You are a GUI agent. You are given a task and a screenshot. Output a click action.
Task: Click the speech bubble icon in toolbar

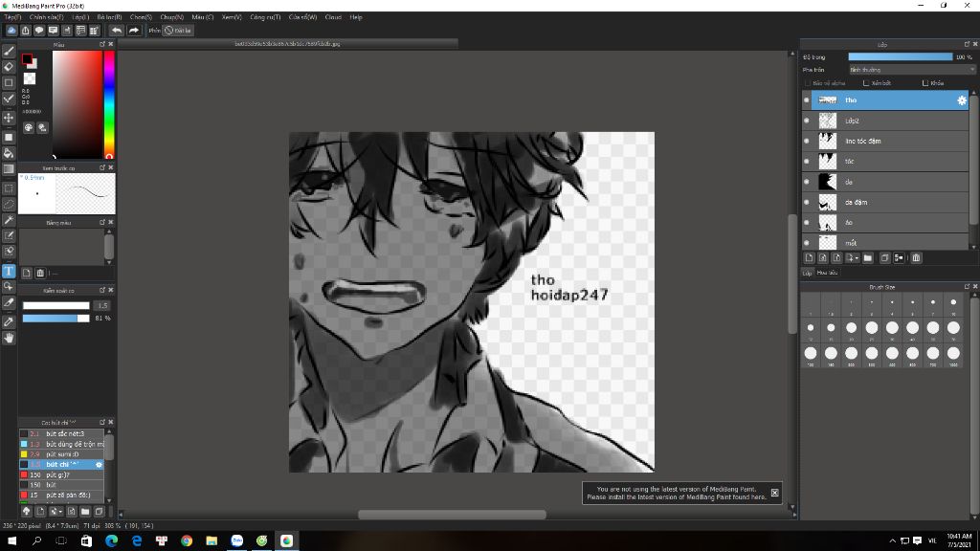(39, 30)
